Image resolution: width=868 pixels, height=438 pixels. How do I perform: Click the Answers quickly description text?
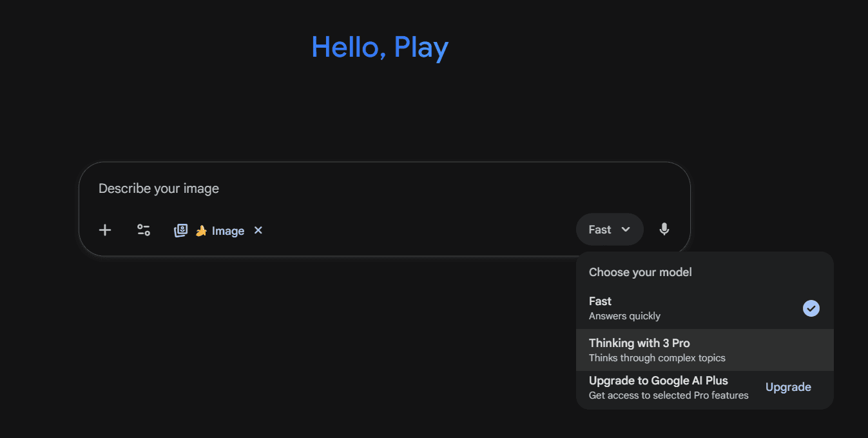click(x=624, y=316)
